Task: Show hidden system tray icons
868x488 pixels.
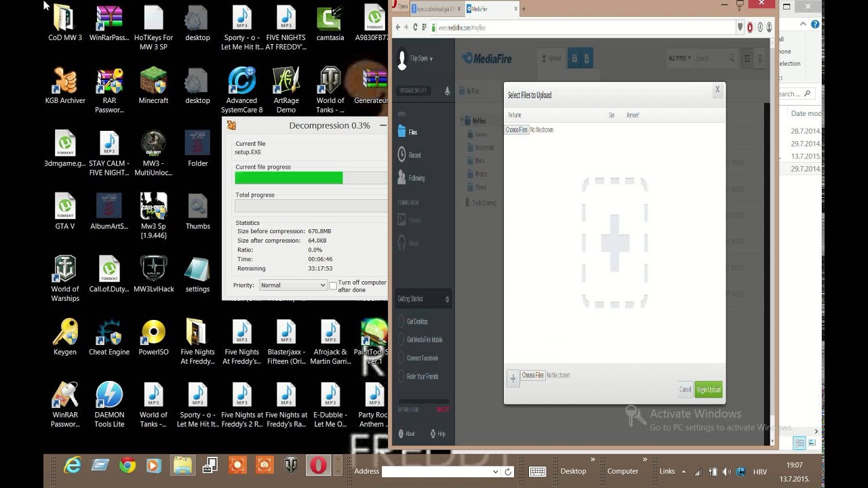Action: pyautogui.click(x=684, y=472)
